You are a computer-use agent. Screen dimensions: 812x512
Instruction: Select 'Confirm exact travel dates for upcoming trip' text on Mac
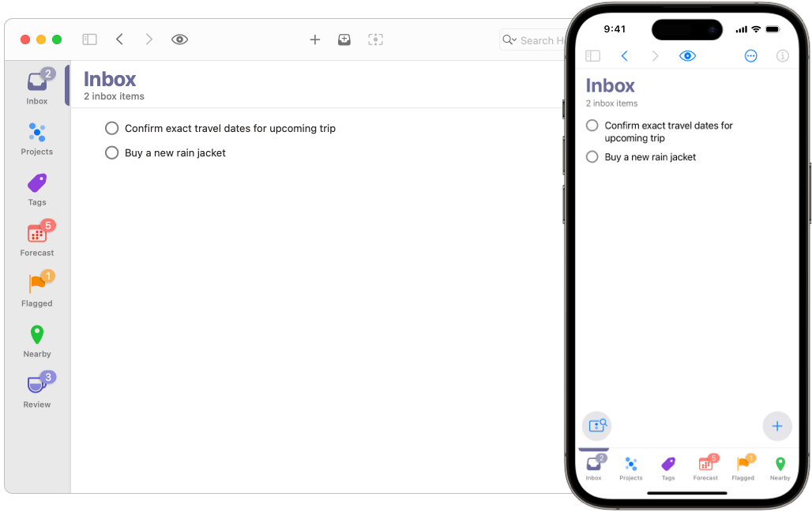(230, 128)
